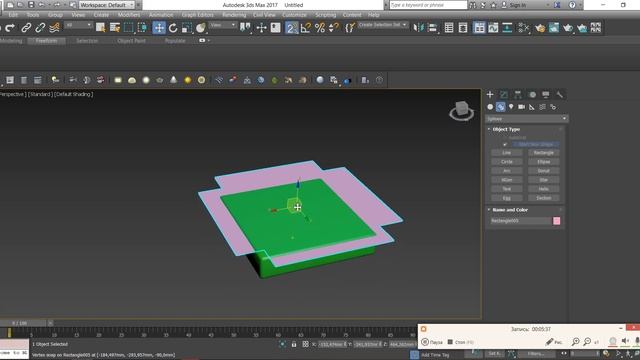Toggle the Spinner Snap icon
This screenshot has width=640, height=360.
pos(334,28)
